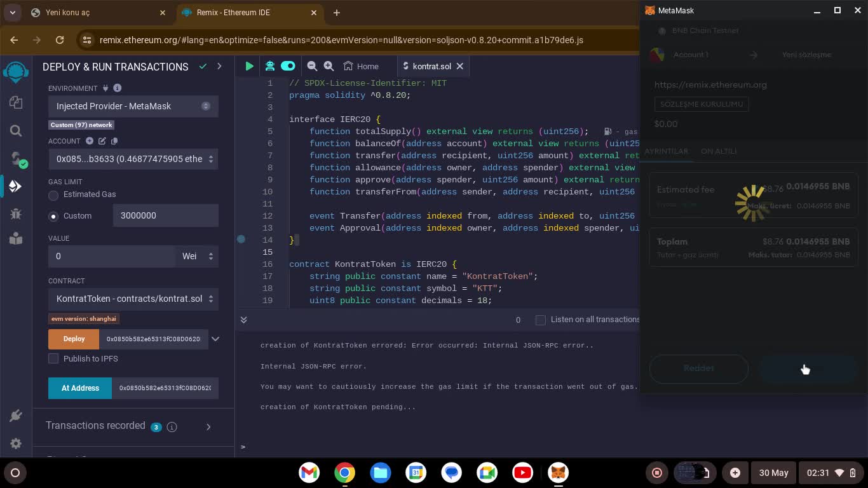Select the Estimated Gas radio button
This screenshot has height=488, width=868.
click(x=53, y=194)
